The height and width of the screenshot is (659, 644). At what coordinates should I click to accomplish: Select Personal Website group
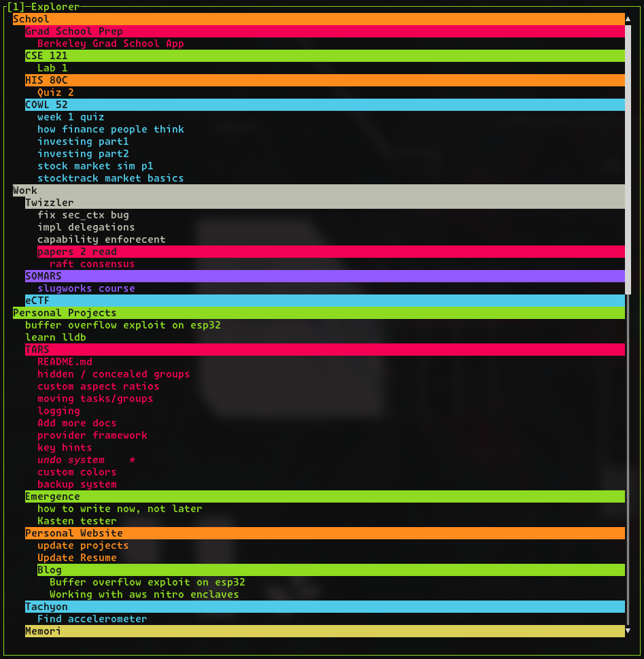click(x=325, y=533)
